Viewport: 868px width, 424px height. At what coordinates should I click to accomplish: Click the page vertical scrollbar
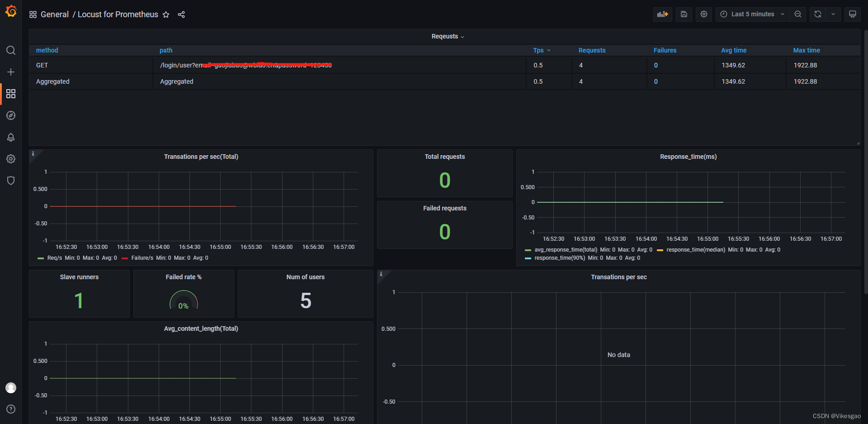[x=866, y=162]
